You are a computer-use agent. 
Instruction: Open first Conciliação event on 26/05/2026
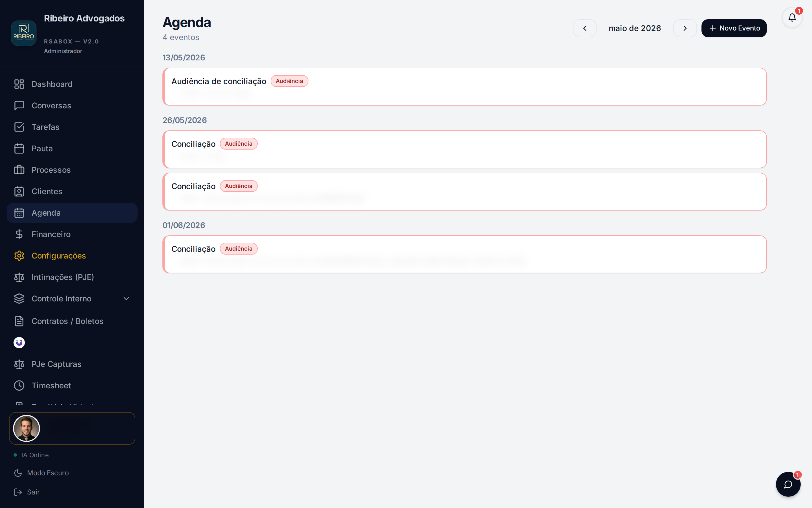click(464, 149)
